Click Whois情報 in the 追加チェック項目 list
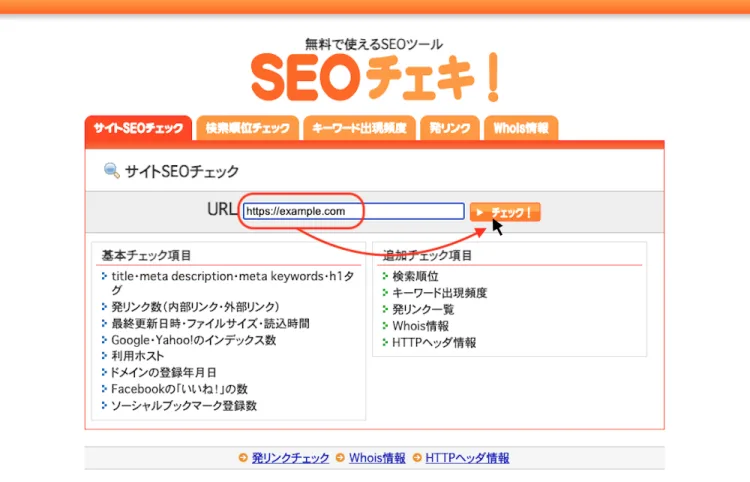The height and width of the screenshot is (482, 750). (420, 326)
